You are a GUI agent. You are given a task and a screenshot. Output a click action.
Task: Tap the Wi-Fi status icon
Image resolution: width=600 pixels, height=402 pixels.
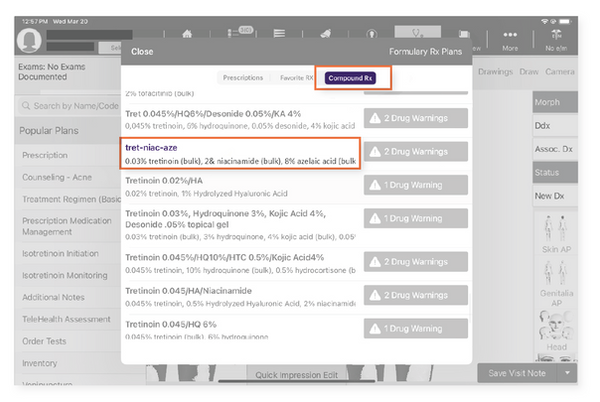(x=544, y=21)
